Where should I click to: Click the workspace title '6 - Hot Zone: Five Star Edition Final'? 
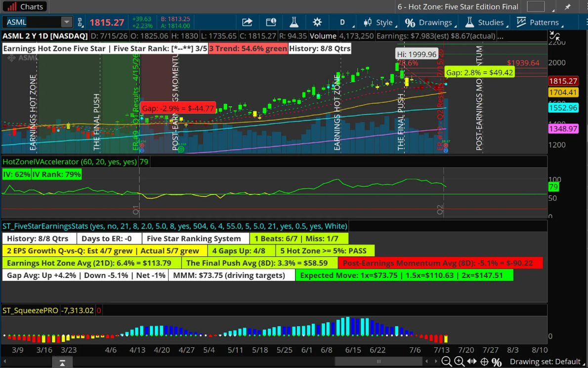point(458,7)
